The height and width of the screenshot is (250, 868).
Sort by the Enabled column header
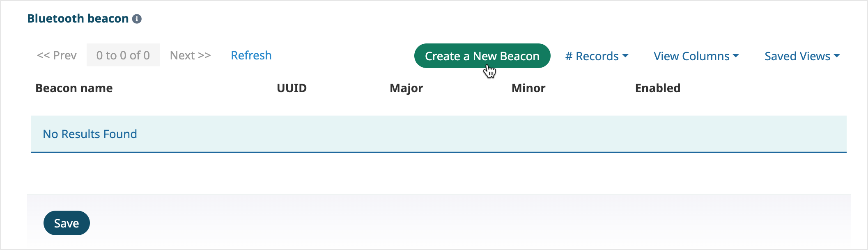[658, 88]
